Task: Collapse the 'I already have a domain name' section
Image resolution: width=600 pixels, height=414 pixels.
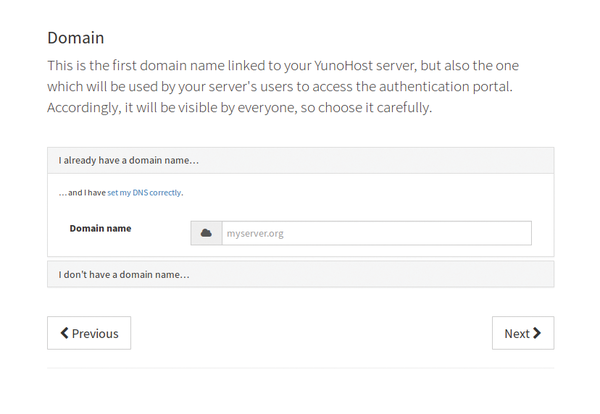Action: point(300,160)
